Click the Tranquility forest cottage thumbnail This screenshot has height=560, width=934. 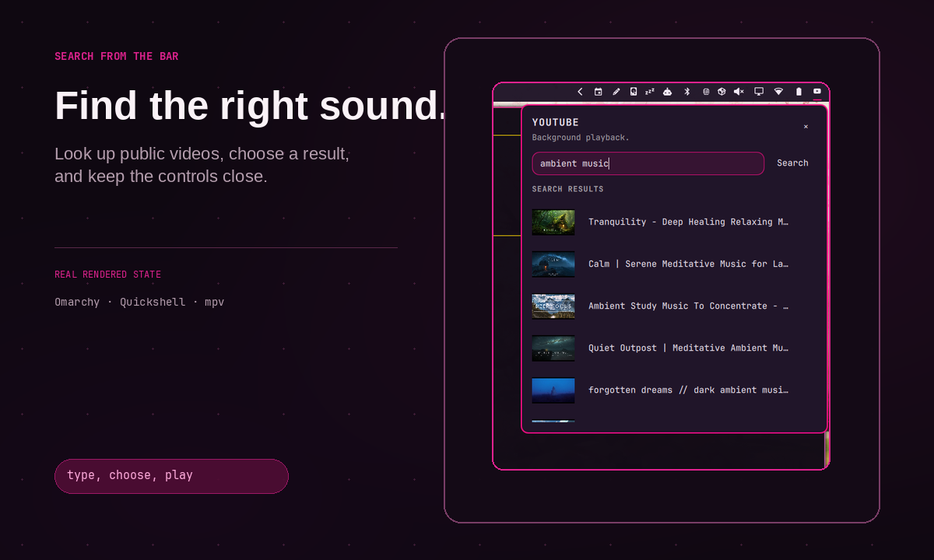pyautogui.click(x=553, y=222)
